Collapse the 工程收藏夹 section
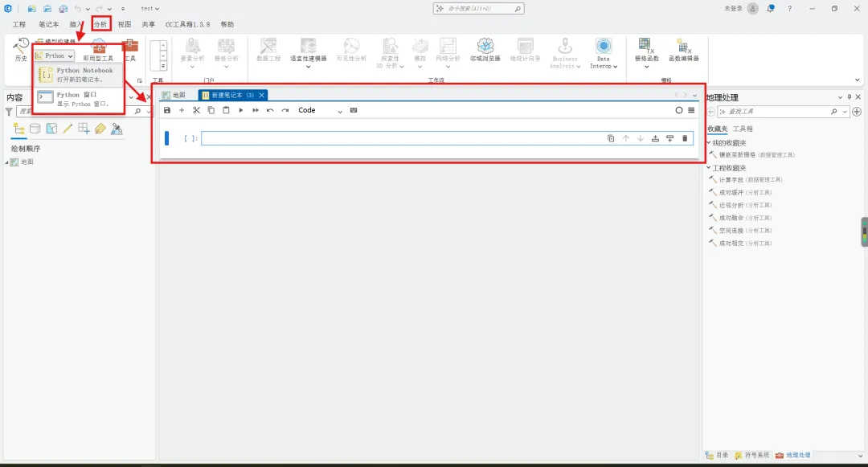 tap(709, 168)
